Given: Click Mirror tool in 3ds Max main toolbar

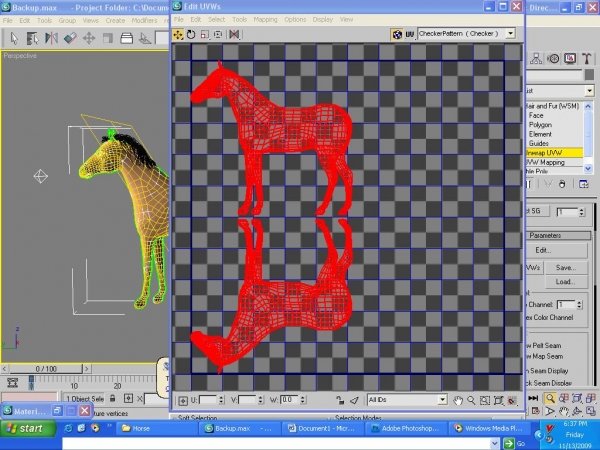Looking at the screenshot, I should click(51, 38).
